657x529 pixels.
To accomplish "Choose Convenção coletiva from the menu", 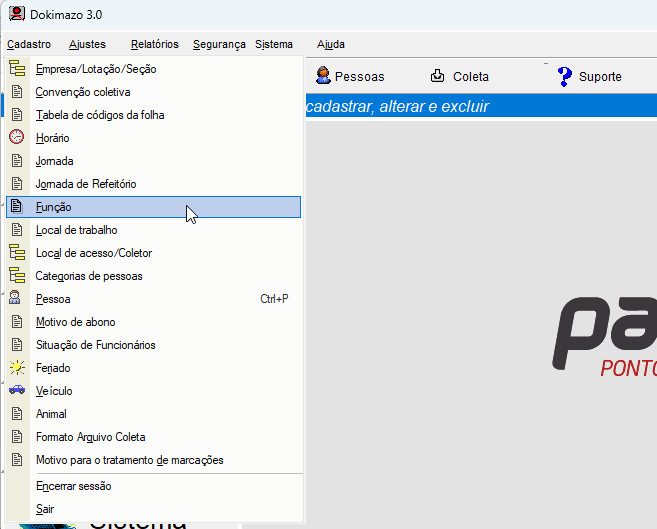I will 83,92.
